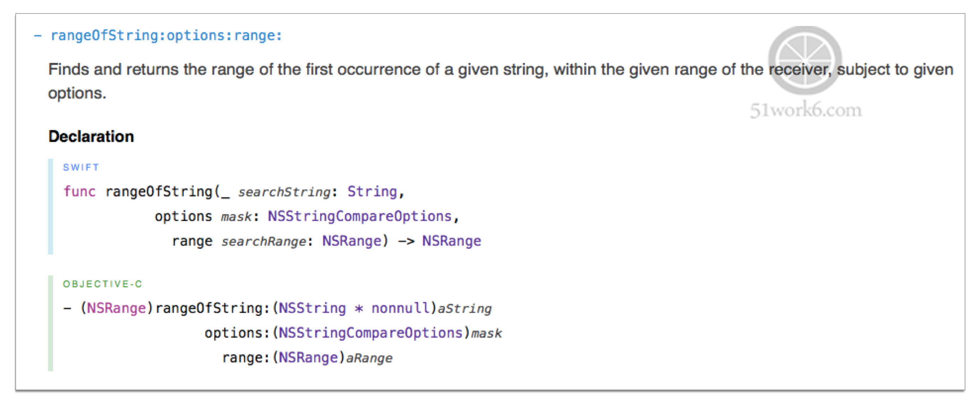Click the 51work6.com watermark text
This screenshot has width=980, height=407.
(806, 110)
